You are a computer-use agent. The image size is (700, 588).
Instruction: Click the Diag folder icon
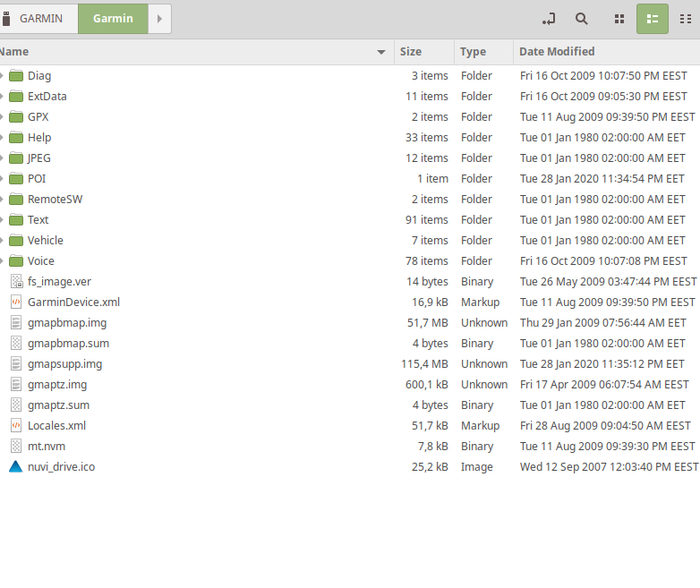tap(16, 76)
